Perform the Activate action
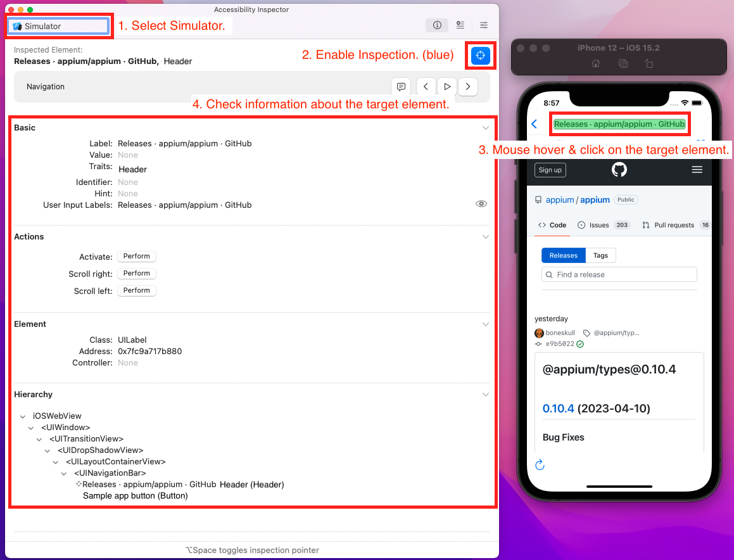Screen dimensions: 734x560 (137, 256)
